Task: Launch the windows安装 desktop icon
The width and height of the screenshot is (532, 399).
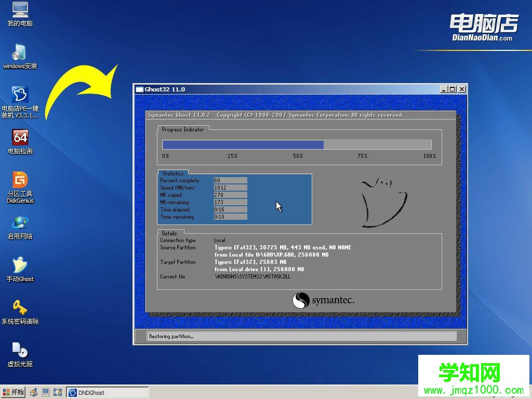Action: tap(20, 56)
